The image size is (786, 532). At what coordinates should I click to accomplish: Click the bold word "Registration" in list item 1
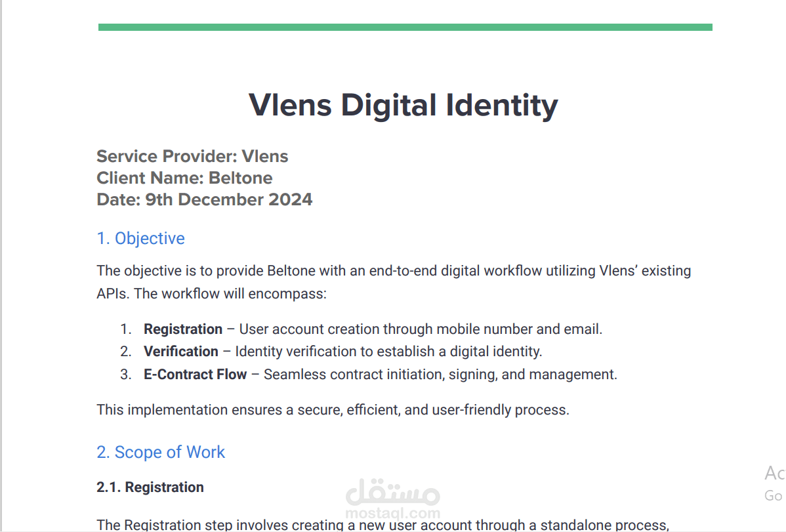pyautogui.click(x=183, y=329)
